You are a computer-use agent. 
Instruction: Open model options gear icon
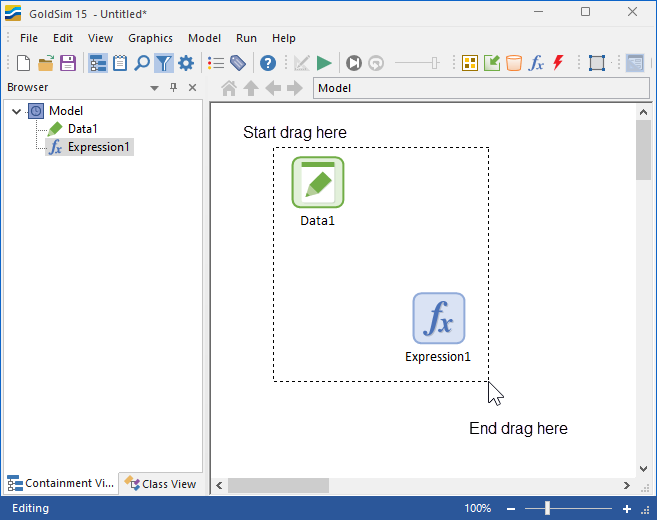pyautogui.click(x=186, y=63)
